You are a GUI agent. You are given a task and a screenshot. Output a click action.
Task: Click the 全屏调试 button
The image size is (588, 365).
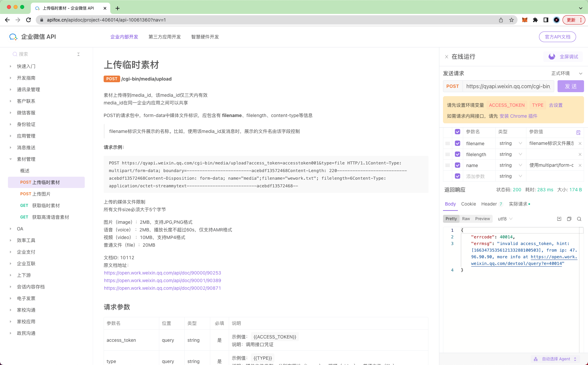click(563, 57)
